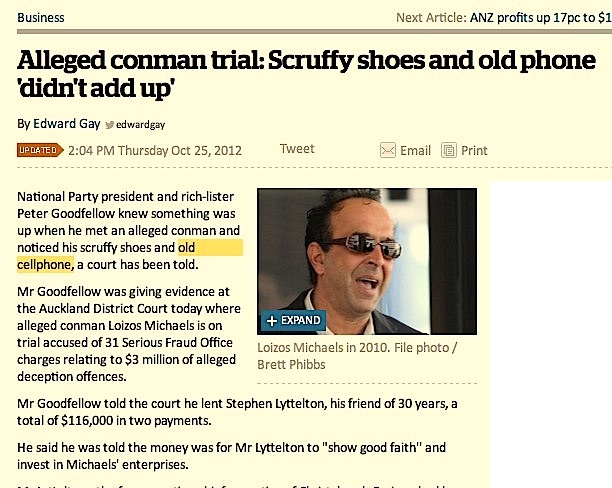Click the Tweet button
Image resolution: width=612 pixels, height=488 pixels.
click(x=297, y=149)
